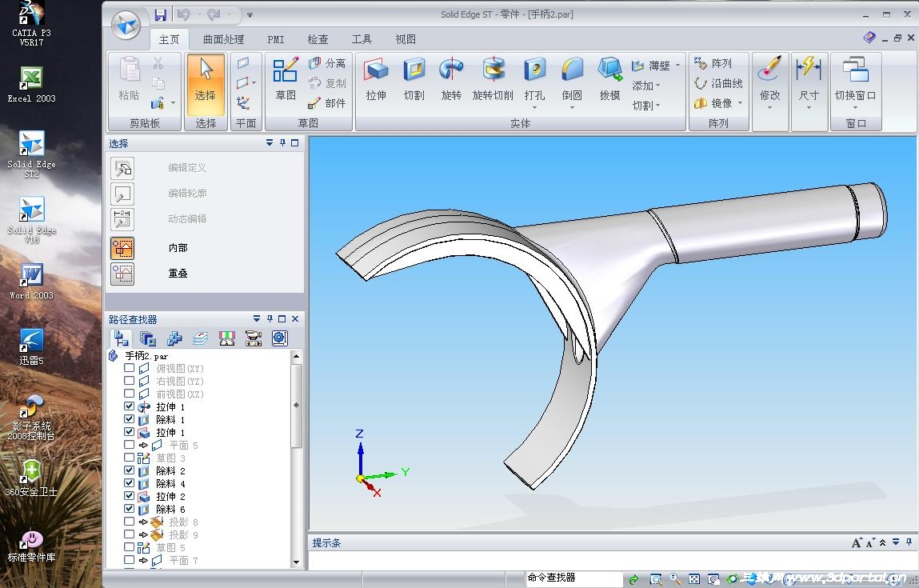Open the 工具 tab
Screen dimensions: 919x588
click(x=362, y=39)
